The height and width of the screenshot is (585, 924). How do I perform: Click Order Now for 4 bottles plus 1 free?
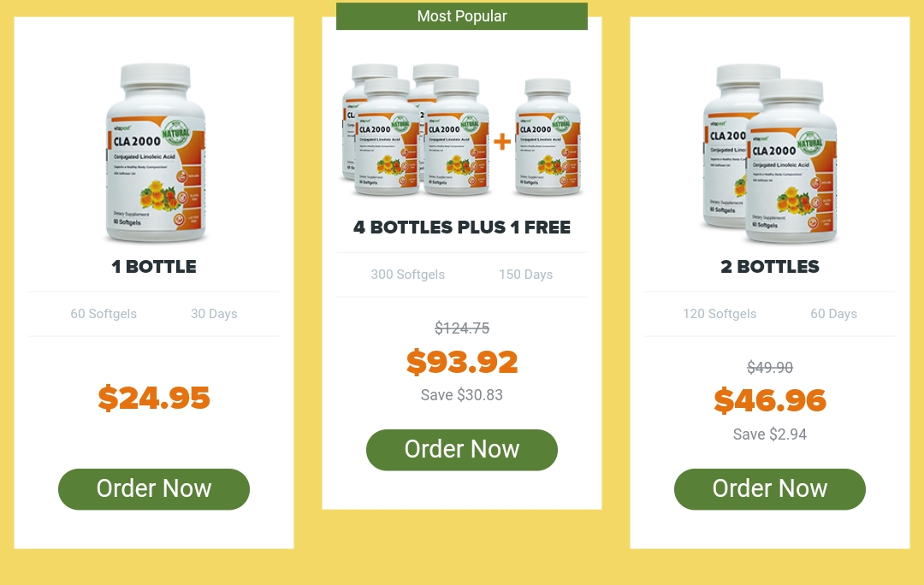(x=461, y=450)
